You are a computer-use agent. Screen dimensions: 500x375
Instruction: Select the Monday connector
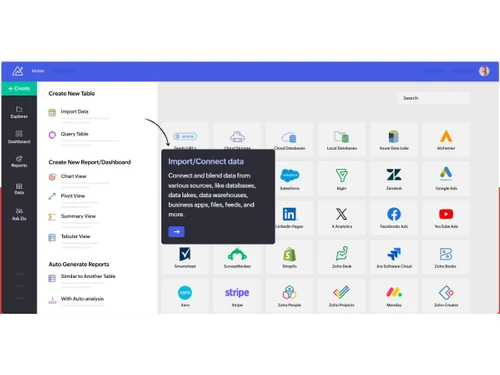tap(394, 296)
